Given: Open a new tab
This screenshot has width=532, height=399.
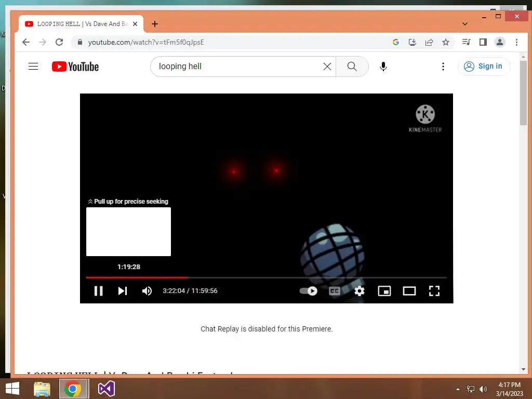Looking at the screenshot, I should [x=155, y=24].
